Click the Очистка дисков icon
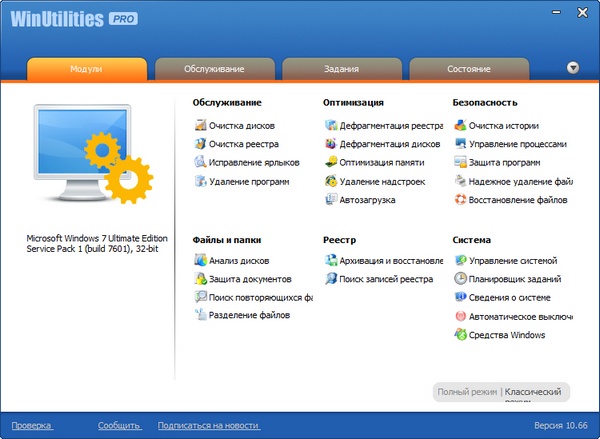 coord(201,126)
